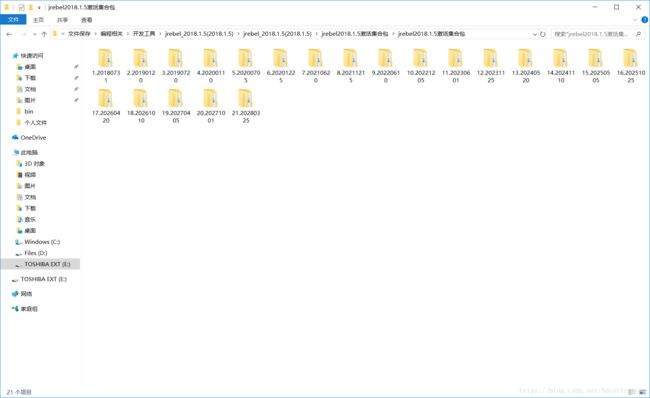Click folder 13.20240520
Screen dimensions: 650x398
pos(526,66)
